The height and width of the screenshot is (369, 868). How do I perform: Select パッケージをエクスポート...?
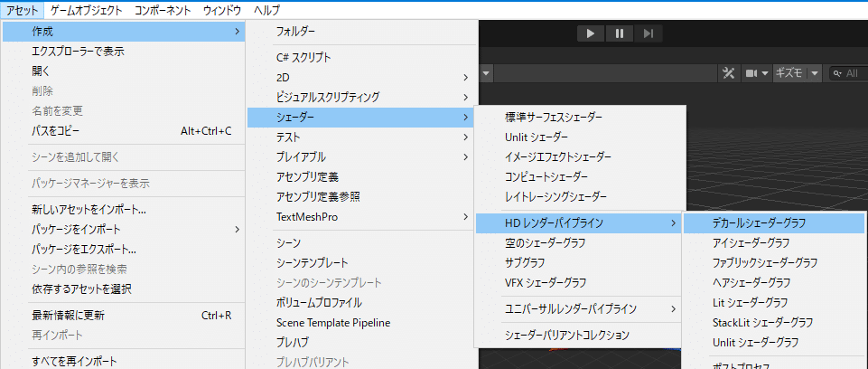click(124, 250)
